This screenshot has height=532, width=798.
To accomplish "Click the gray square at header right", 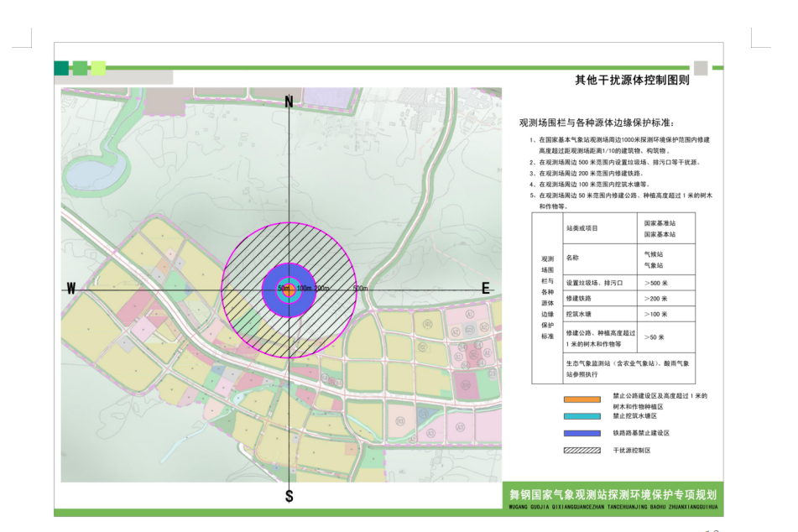I will coord(701,68).
